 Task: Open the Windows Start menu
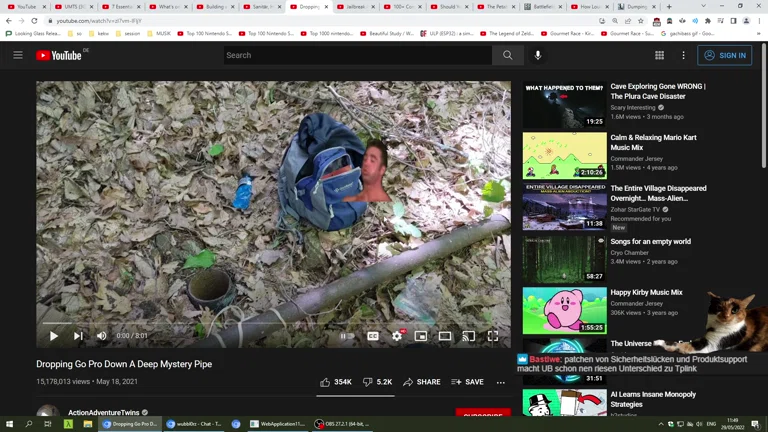coord(9,424)
